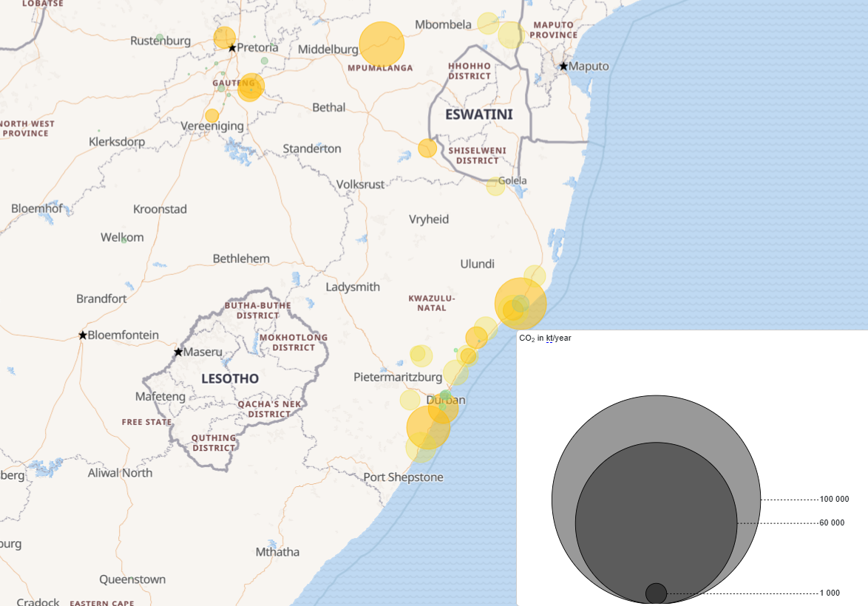Screen dimensions: 868x606
Task: Click the CO₂ in kt/year legend title
Action: coord(546,338)
